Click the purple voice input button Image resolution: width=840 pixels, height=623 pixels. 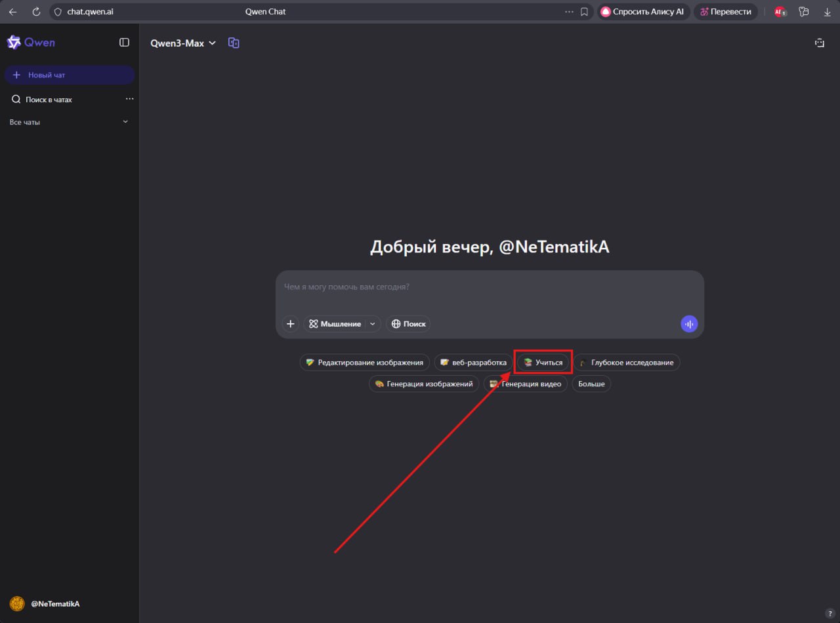coord(689,324)
